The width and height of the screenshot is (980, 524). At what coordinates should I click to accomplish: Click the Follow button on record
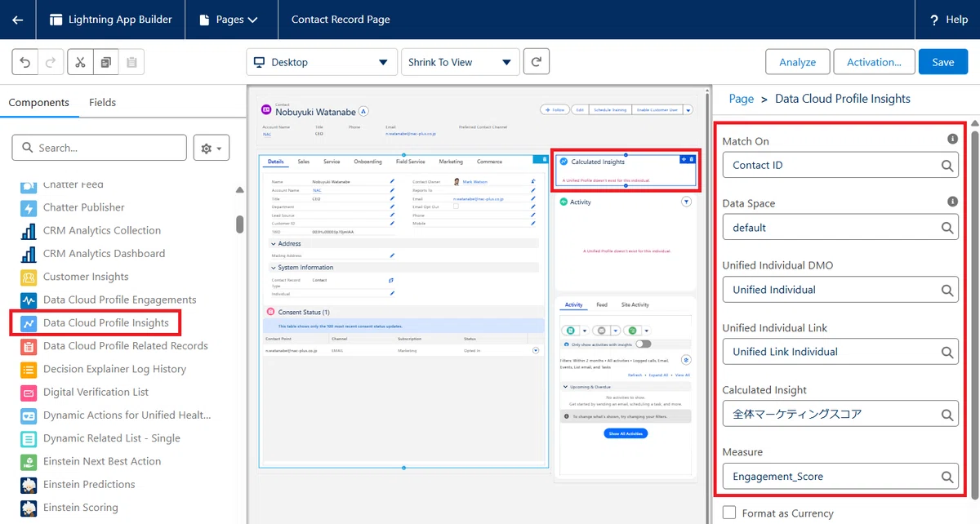click(555, 109)
